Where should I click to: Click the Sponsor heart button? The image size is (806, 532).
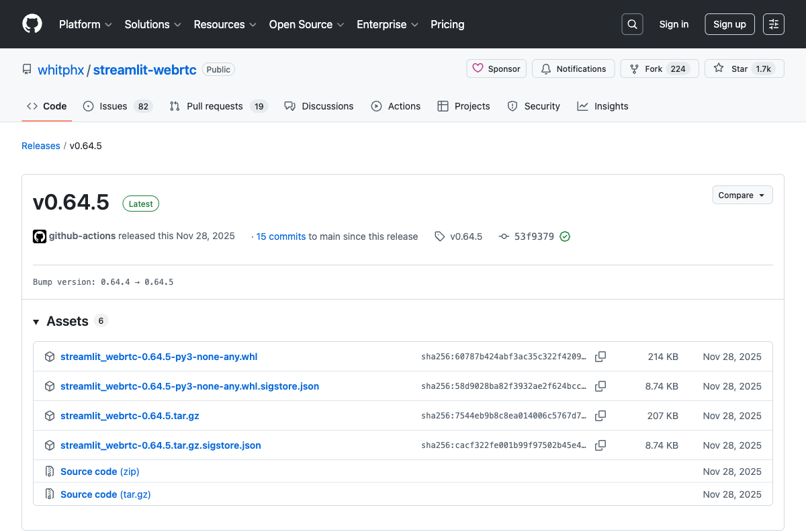click(x=496, y=69)
